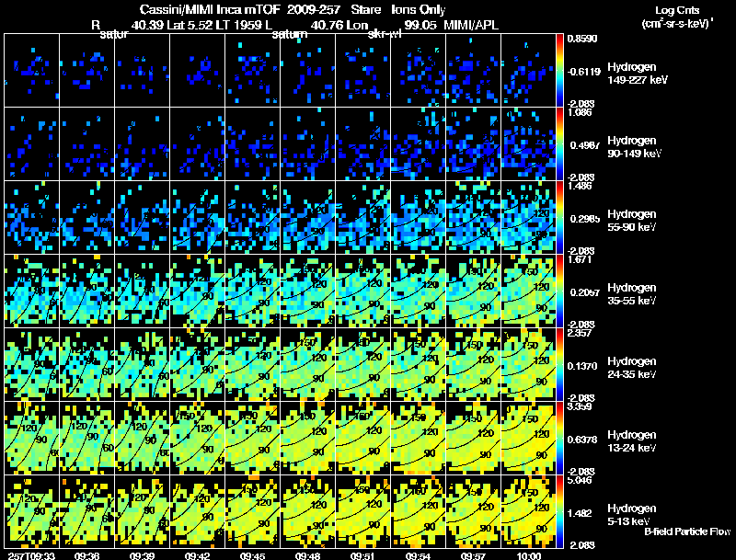Click the '09:54' time axis label
The width and height of the screenshot is (736, 560).
tap(418, 555)
